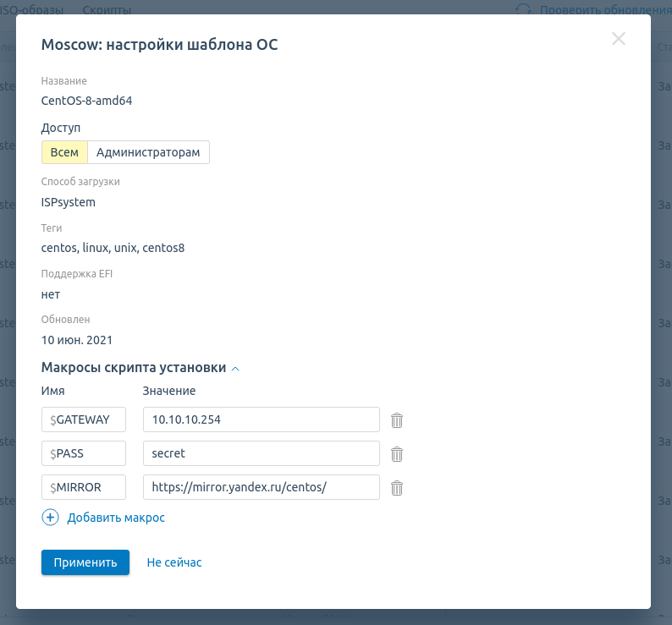Click the refresh icon near Проверить обновления
Viewport: 672px width, 625px height.
click(x=523, y=8)
